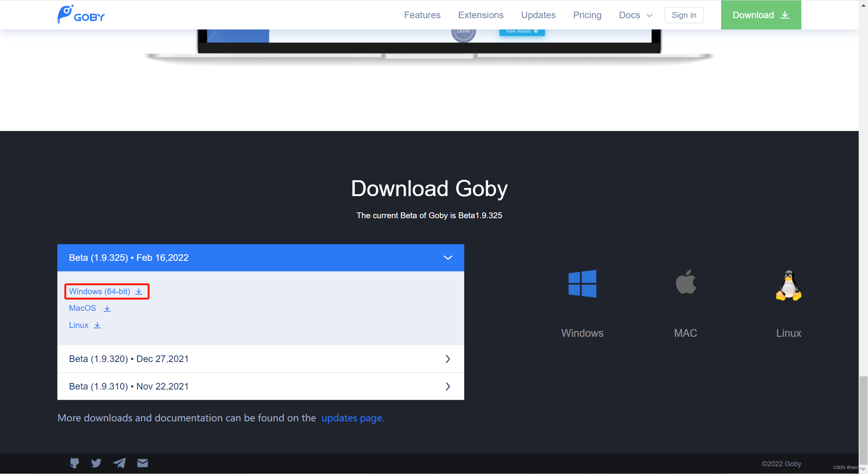
Task: Click the blue Windows logo icon
Action: pyautogui.click(x=582, y=284)
